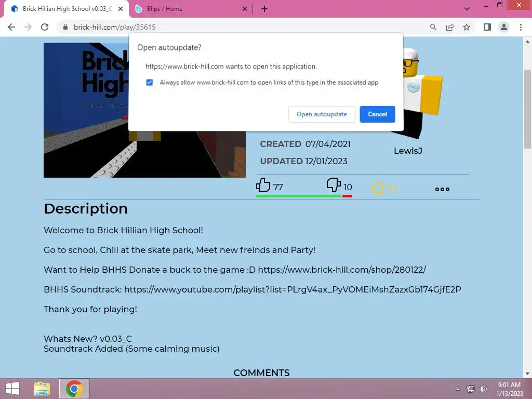The image size is (532, 399).
Task: Open the Chrome profile avatar
Action: tap(504, 27)
